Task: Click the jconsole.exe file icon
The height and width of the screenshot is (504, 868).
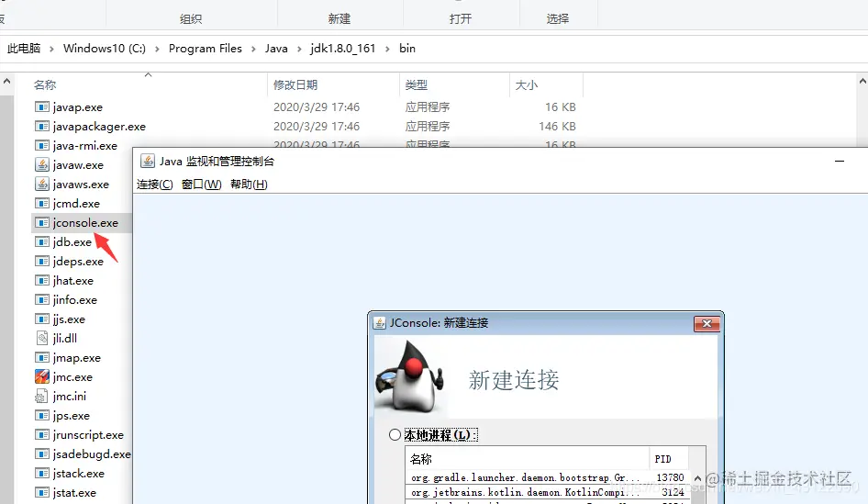Action: click(41, 223)
